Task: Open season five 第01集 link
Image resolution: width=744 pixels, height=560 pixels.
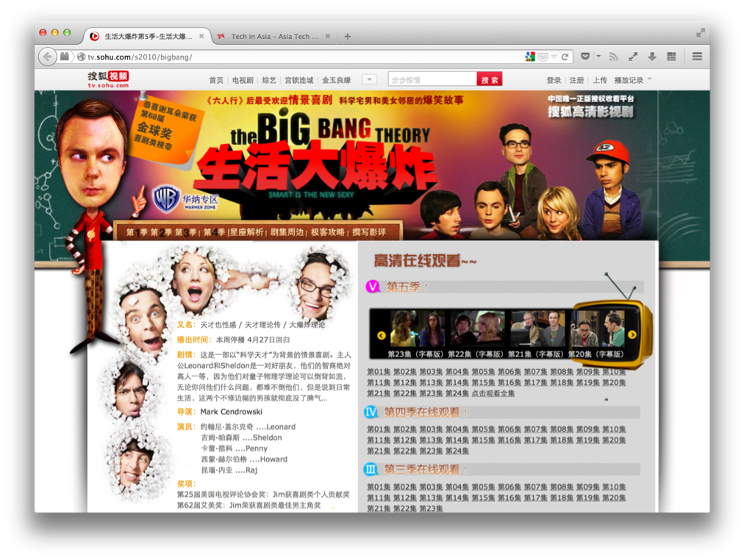Action: click(x=379, y=372)
